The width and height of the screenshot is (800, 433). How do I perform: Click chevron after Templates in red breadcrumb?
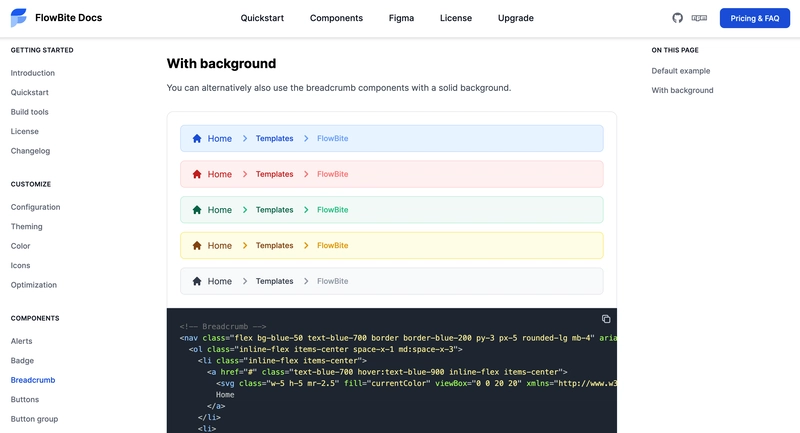pos(306,174)
